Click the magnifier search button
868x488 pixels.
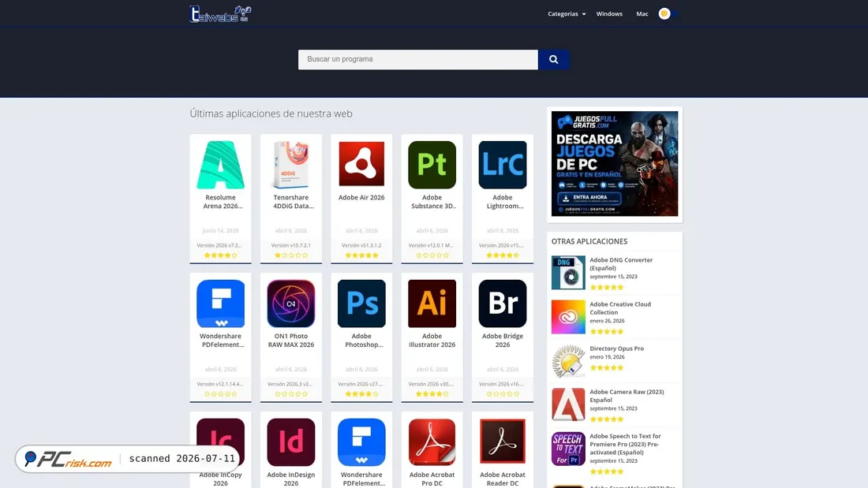click(x=554, y=60)
